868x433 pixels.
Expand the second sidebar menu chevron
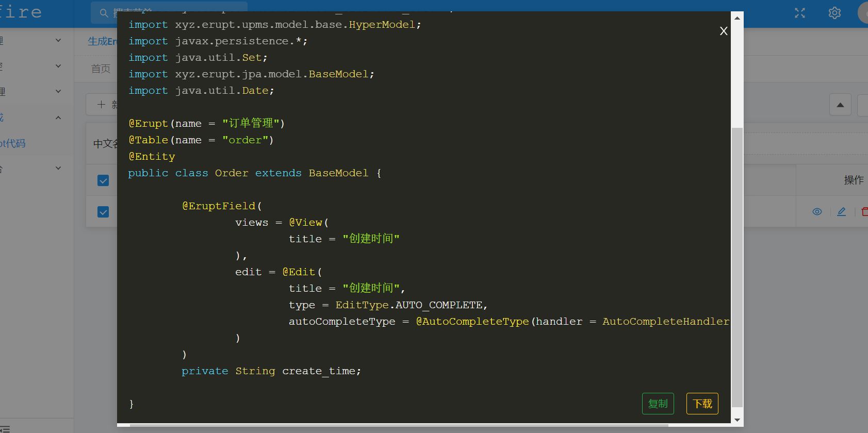[x=58, y=66]
